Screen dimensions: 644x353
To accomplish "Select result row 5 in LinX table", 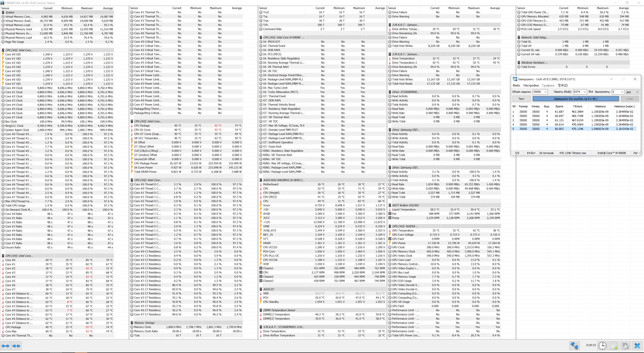I will click(575, 129).
